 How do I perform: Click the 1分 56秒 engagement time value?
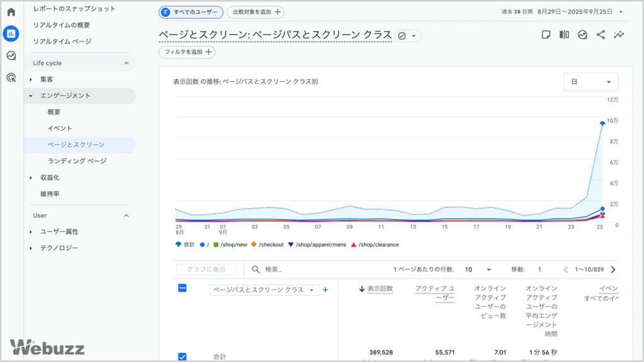pyautogui.click(x=543, y=352)
